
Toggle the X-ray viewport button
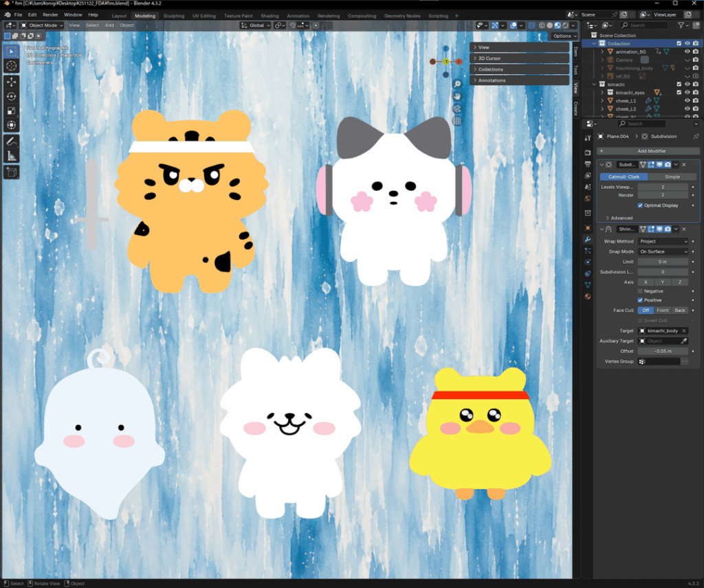[x=531, y=25]
